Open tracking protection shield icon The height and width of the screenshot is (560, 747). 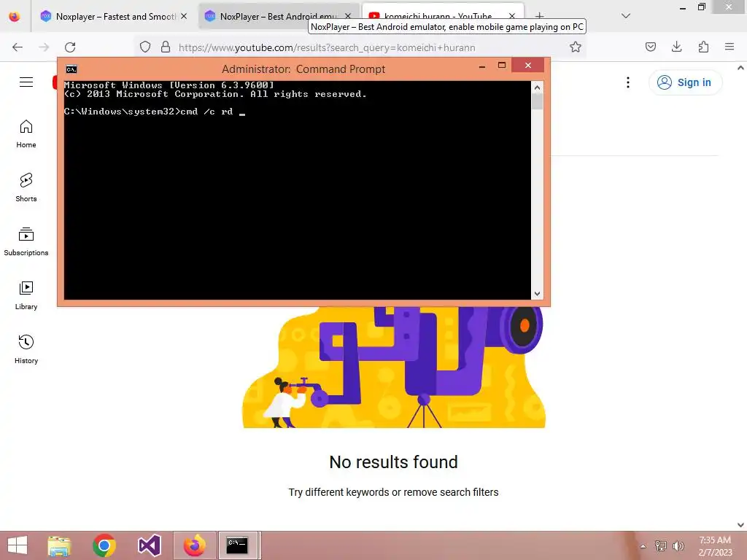click(x=145, y=47)
